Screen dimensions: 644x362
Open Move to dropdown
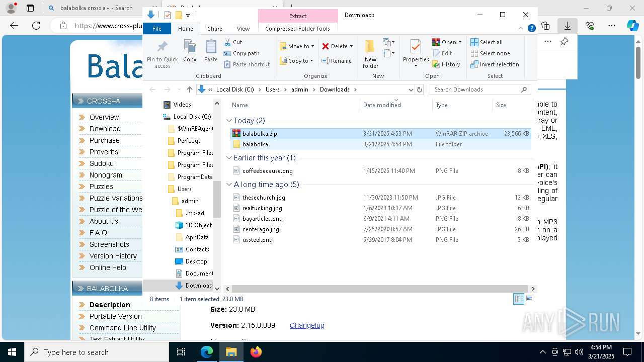click(297, 46)
